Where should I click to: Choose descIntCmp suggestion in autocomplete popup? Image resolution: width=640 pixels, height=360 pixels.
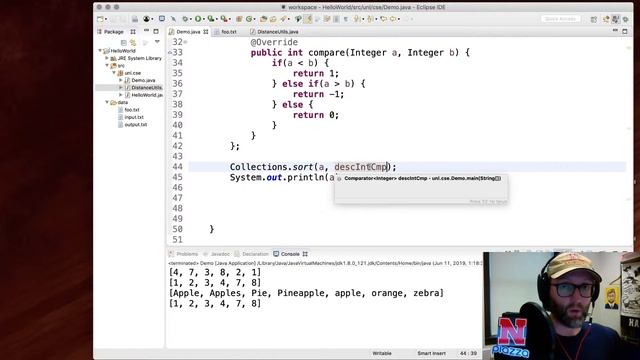[x=421, y=178]
